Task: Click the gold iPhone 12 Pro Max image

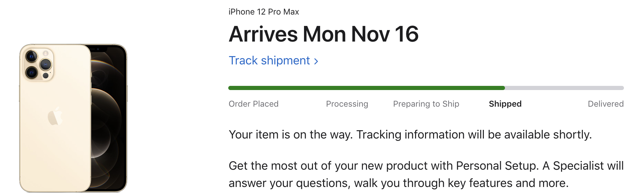Action: [x=73, y=118]
